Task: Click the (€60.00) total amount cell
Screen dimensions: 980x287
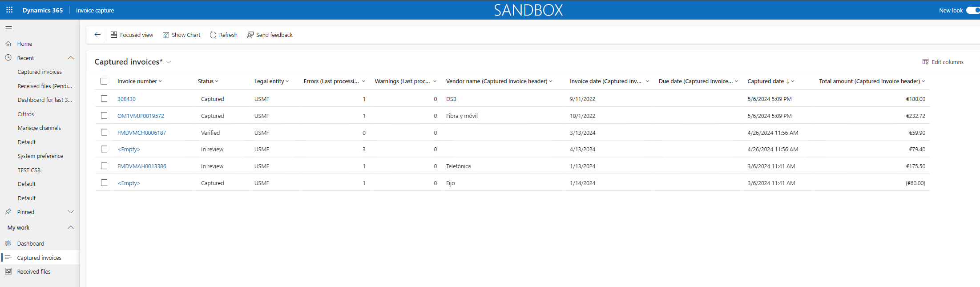Action: 915,183
